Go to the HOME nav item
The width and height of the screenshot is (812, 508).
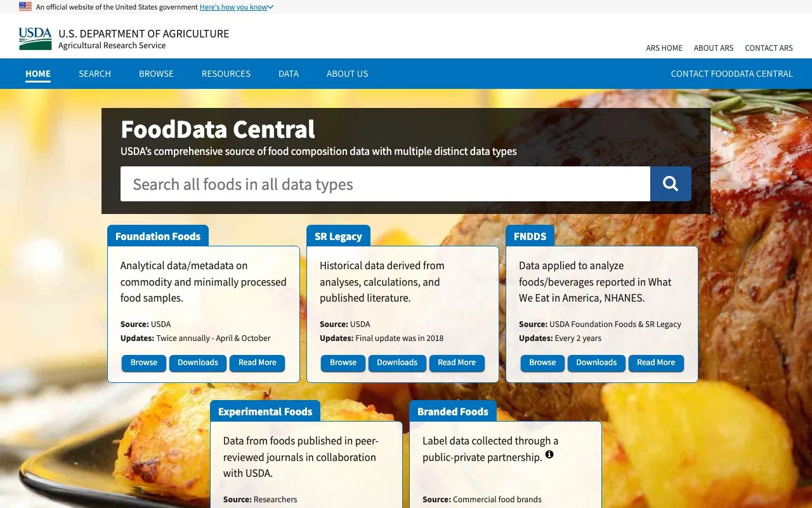[38, 74]
